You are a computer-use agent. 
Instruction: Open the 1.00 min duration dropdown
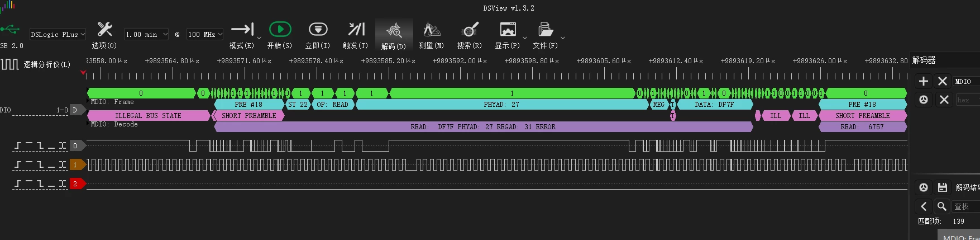pos(146,34)
